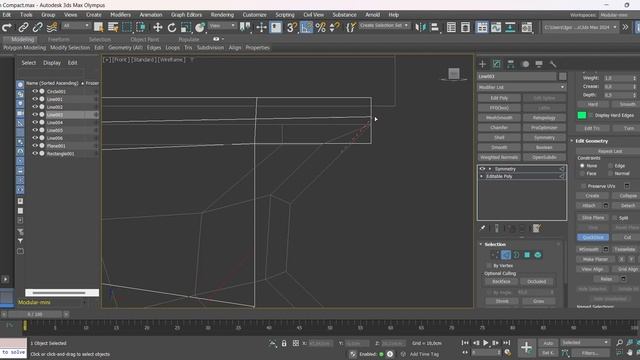Toggle the Angle Snap icon
This screenshot has width=640, height=360.
tap(306, 27)
